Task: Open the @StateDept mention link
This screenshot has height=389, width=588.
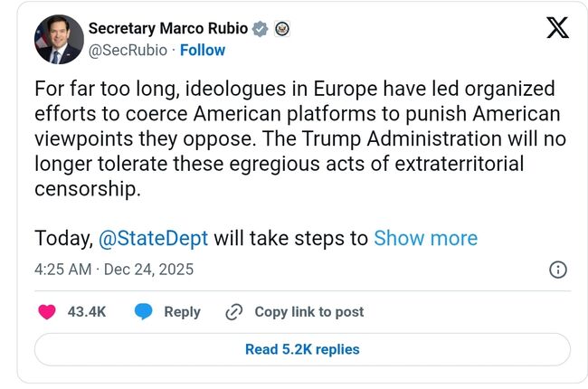Action: pyautogui.click(x=152, y=238)
